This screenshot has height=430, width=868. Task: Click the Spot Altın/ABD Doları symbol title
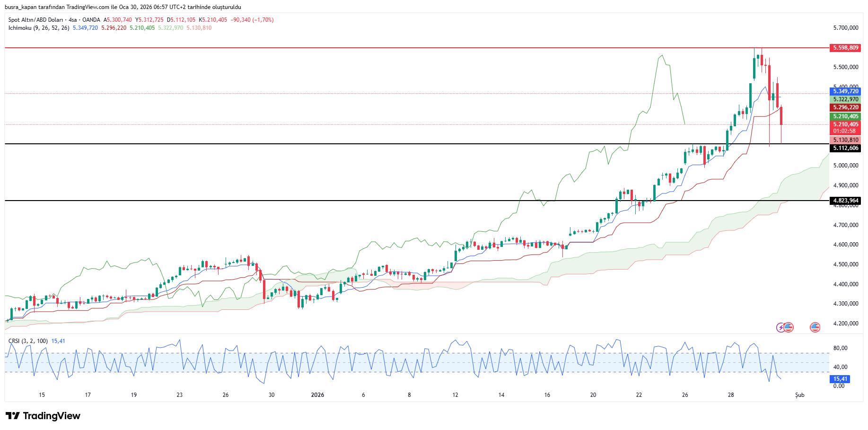[35, 20]
